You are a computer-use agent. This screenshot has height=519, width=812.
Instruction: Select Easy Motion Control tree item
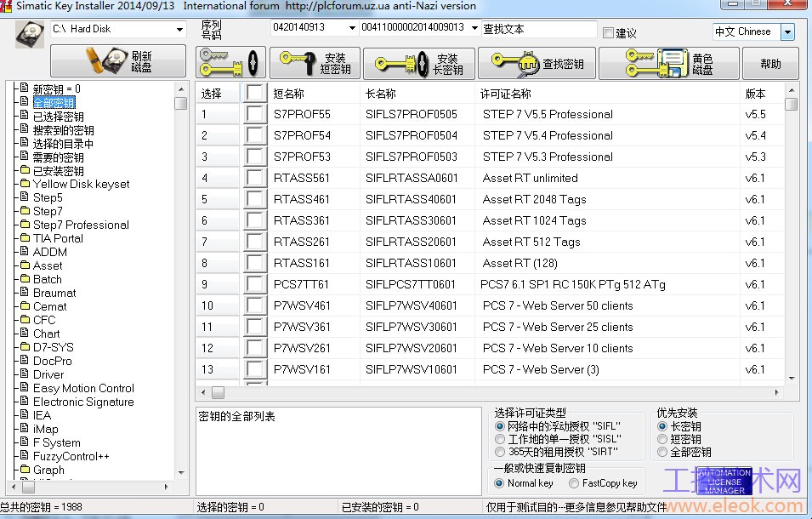pyautogui.click(x=83, y=388)
